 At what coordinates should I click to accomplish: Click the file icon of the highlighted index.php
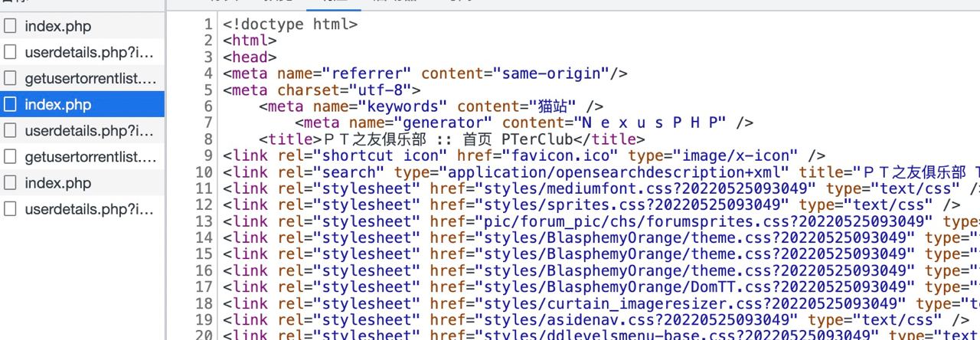(x=10, y=104)
